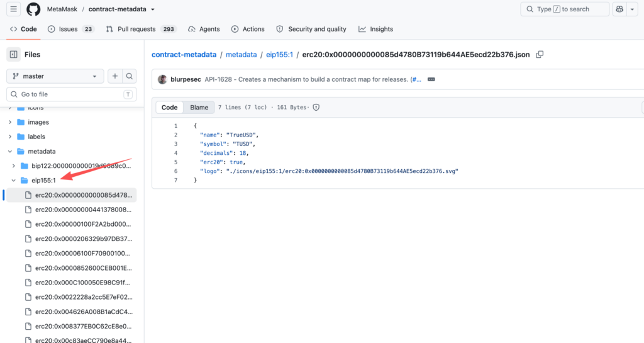Open the hamburger navigation menu
The width and height of the screenshot is (644, 343).
[14, 9]
